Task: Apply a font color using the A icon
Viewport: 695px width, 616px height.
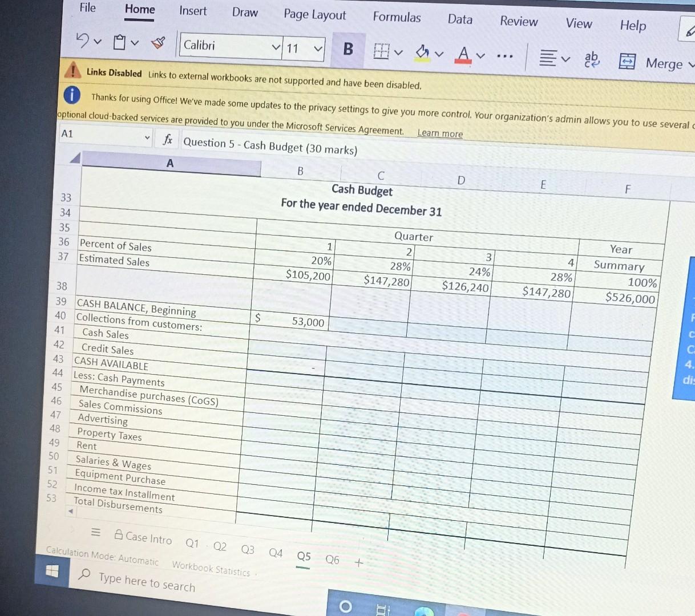Action: [x=464, y=53]
